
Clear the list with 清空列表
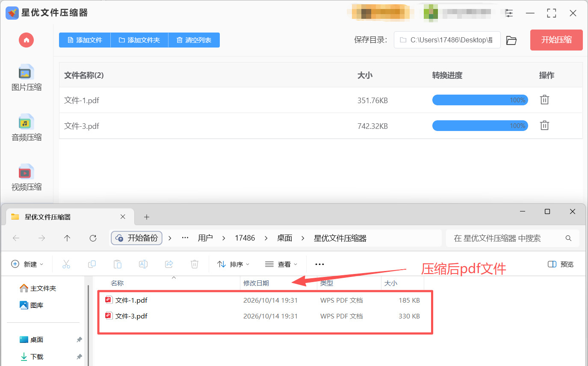click(x=194, y=40)
